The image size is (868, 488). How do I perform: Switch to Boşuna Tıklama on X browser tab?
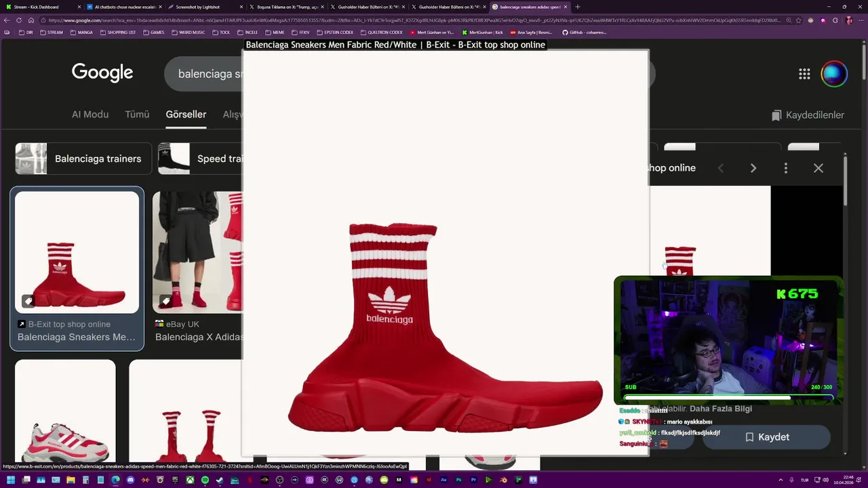click(x=286, y=7)
